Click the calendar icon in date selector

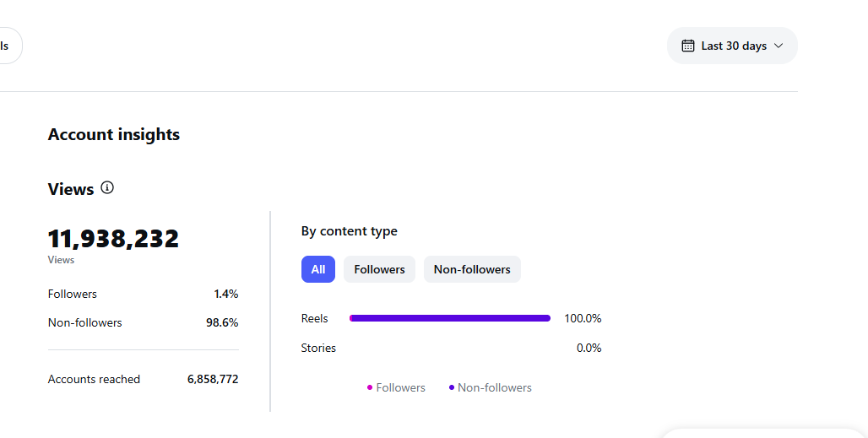[687, 46]
